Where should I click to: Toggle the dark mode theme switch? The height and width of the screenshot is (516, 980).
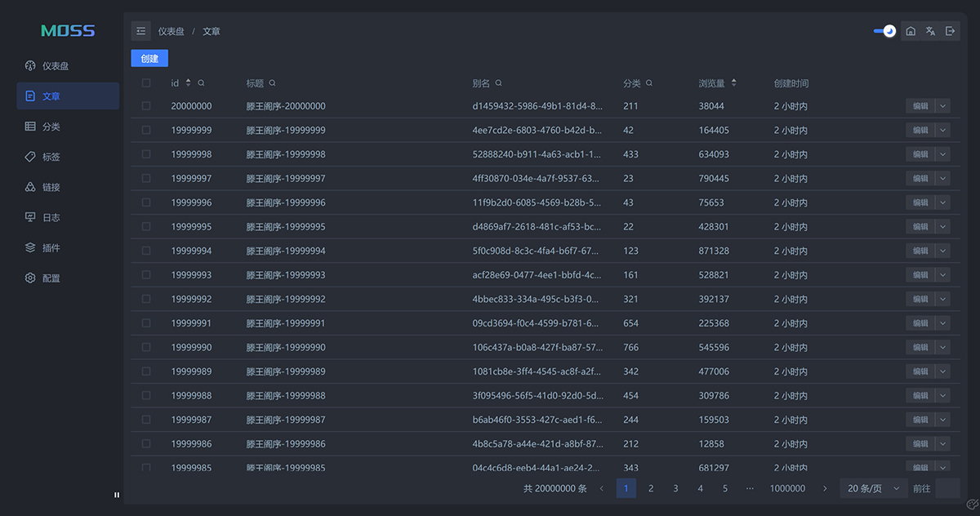[884, 31]
